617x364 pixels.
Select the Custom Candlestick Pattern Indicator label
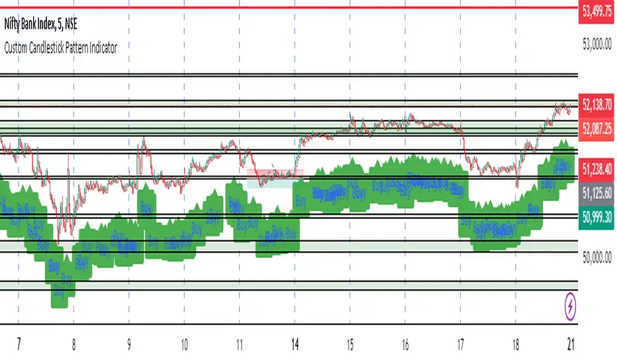pos(61,48)
